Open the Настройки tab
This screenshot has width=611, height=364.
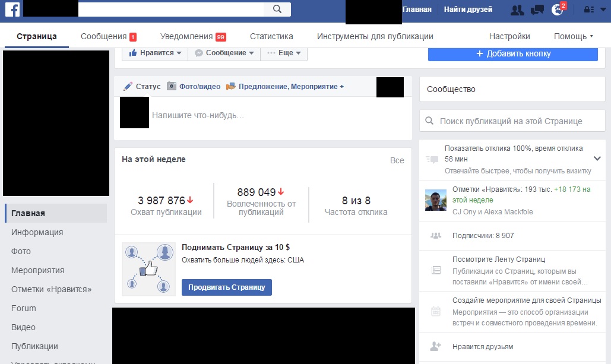[509, 36]
